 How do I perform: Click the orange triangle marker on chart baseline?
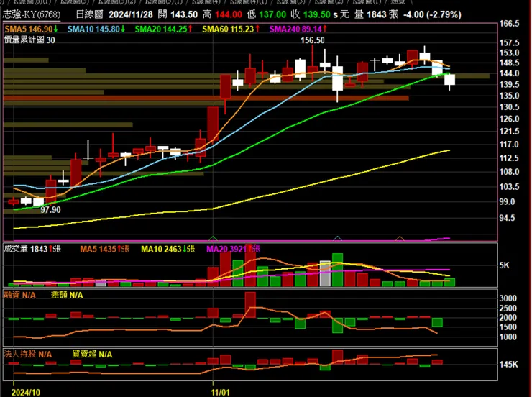(400, 238)
